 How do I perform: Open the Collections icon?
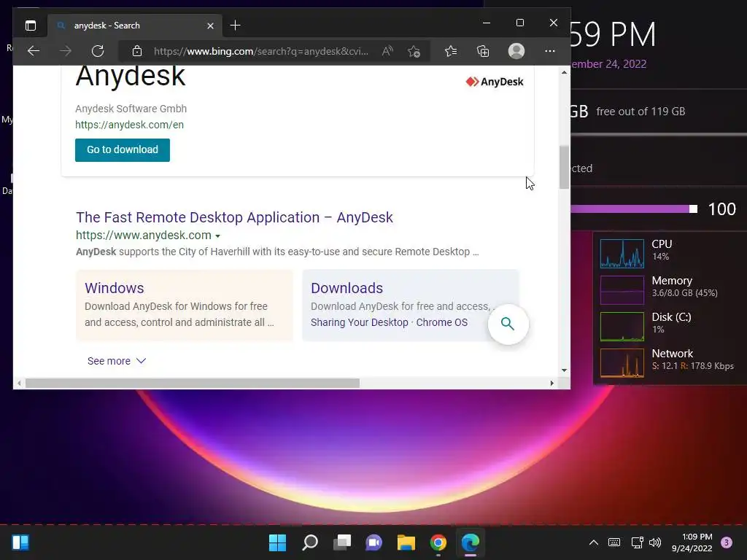click(483, 51)
